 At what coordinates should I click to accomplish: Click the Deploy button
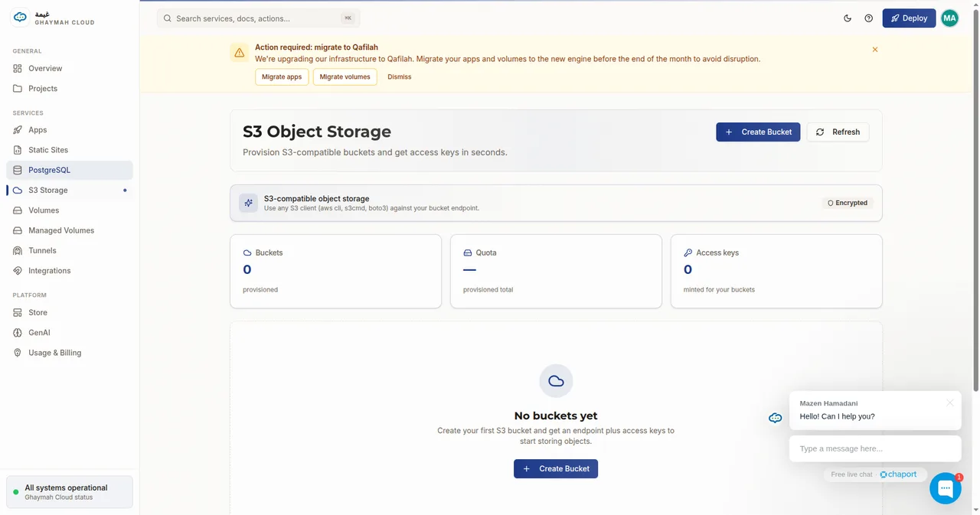coord(909,18)
